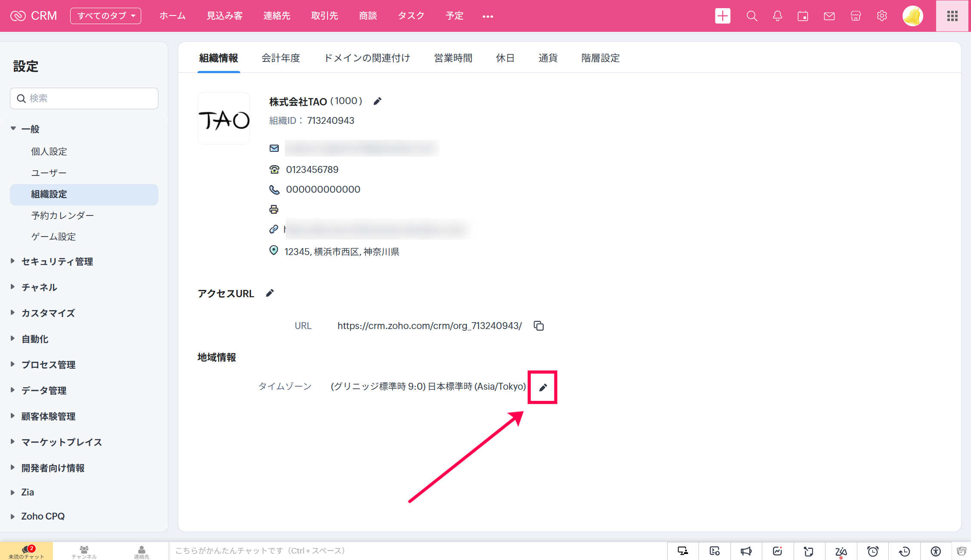The height and width of the screenshot is (560, 971).
Task: Open the mail icon in top bar
Action: (x=829, y=16)
